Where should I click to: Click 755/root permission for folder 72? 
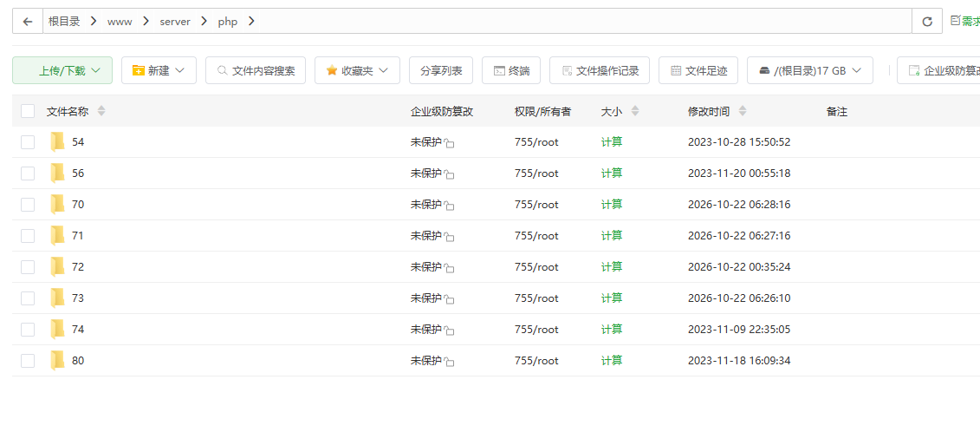tap(537, 267)
